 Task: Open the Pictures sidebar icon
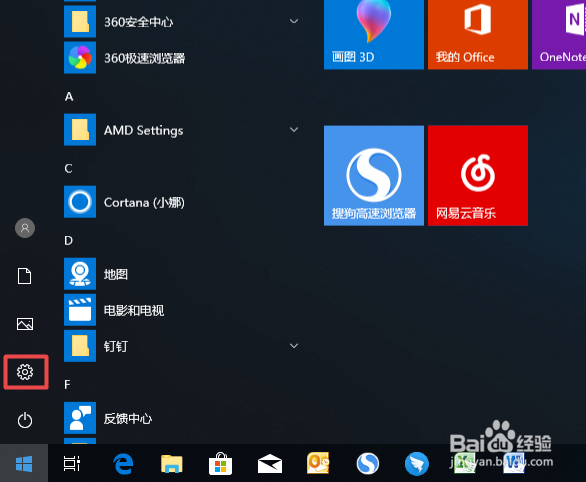[25, 324]
